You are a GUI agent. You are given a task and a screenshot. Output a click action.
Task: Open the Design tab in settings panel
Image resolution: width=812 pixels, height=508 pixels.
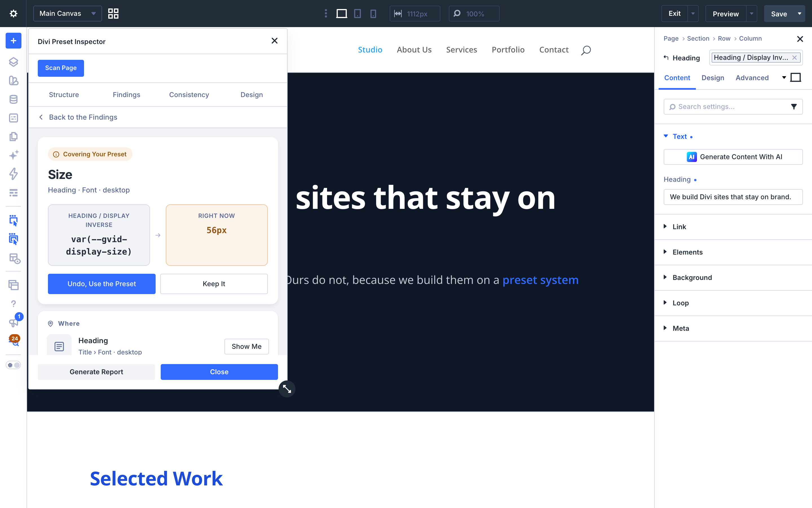coord(713,78)
